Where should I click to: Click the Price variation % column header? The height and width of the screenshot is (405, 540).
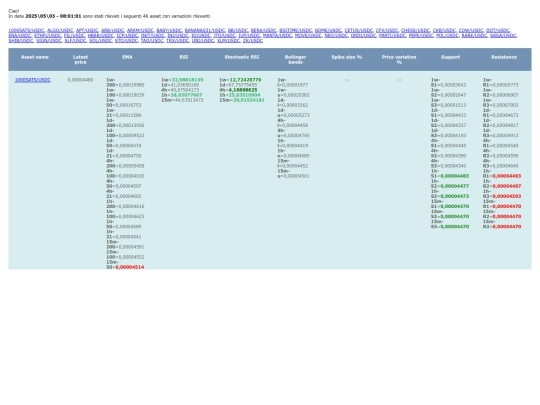399,60
